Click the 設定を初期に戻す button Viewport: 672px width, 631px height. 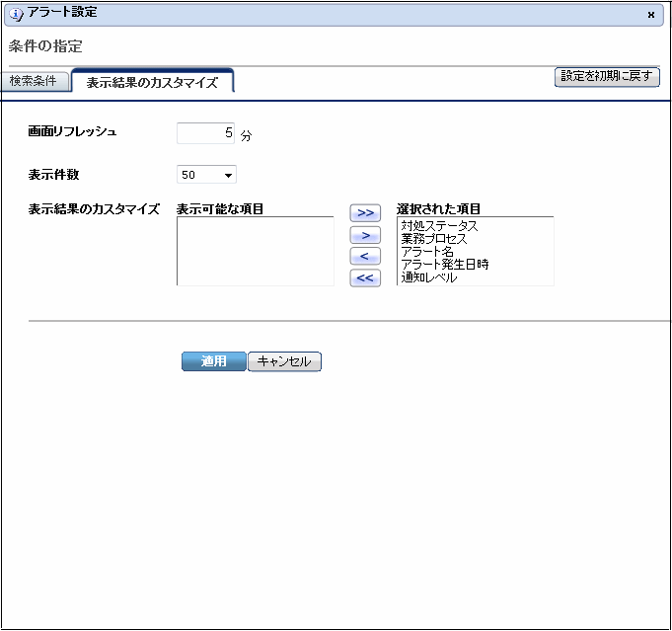[x=607, y=76]
